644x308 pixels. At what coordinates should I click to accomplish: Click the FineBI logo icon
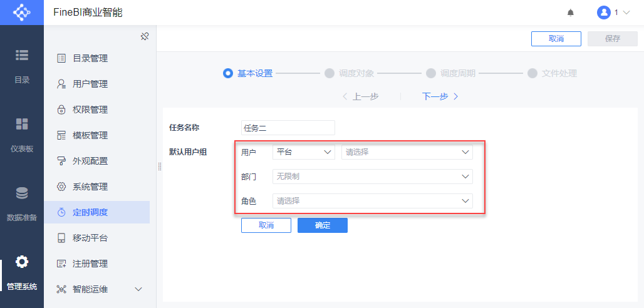(21, 13)
